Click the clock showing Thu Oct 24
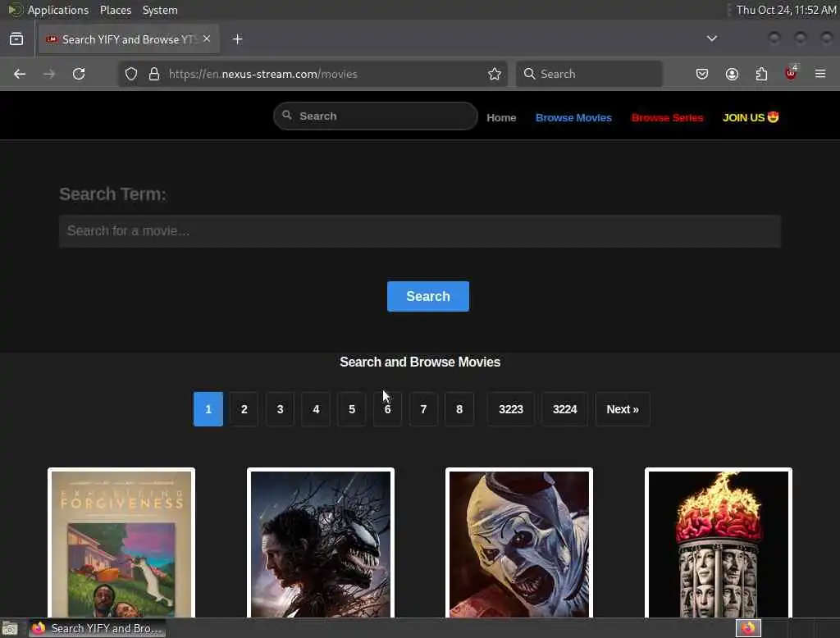840x638 pixels. click(786, 10)
